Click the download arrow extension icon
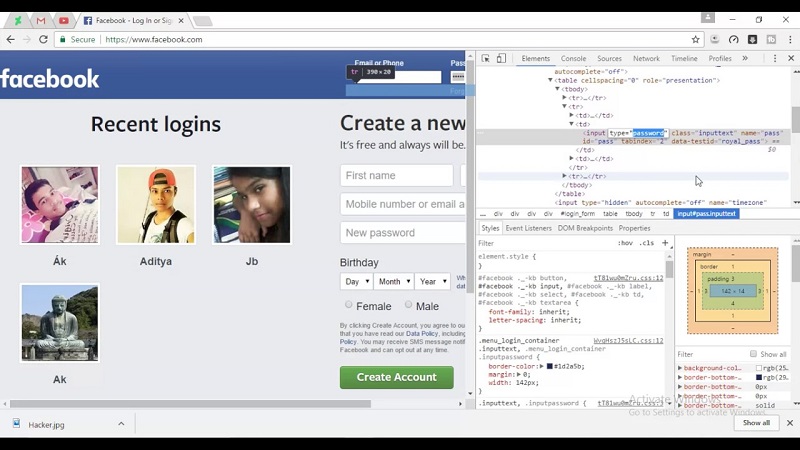The image size is (800, 450). (x=752, y=39)
